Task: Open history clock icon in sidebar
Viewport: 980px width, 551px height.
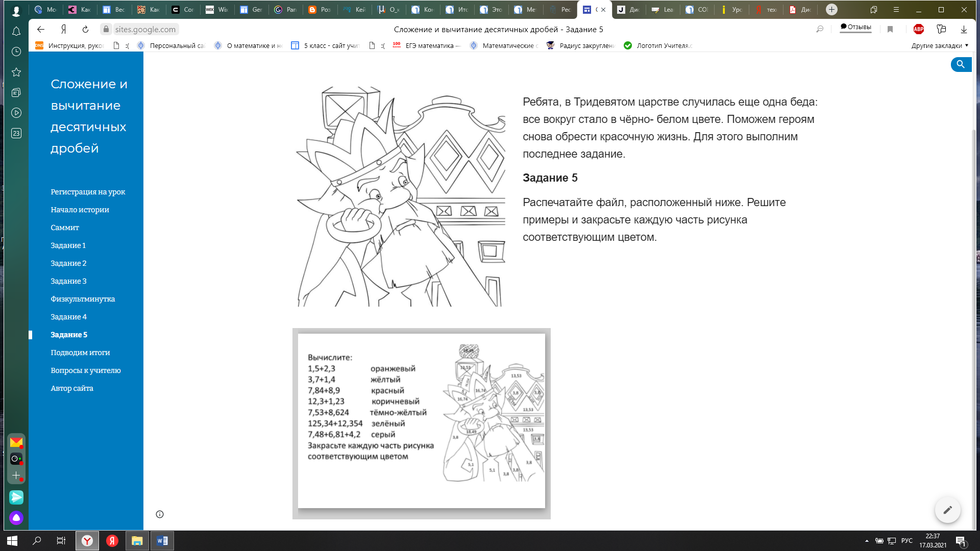Action: pyautogui.click(x=16, y=52)
